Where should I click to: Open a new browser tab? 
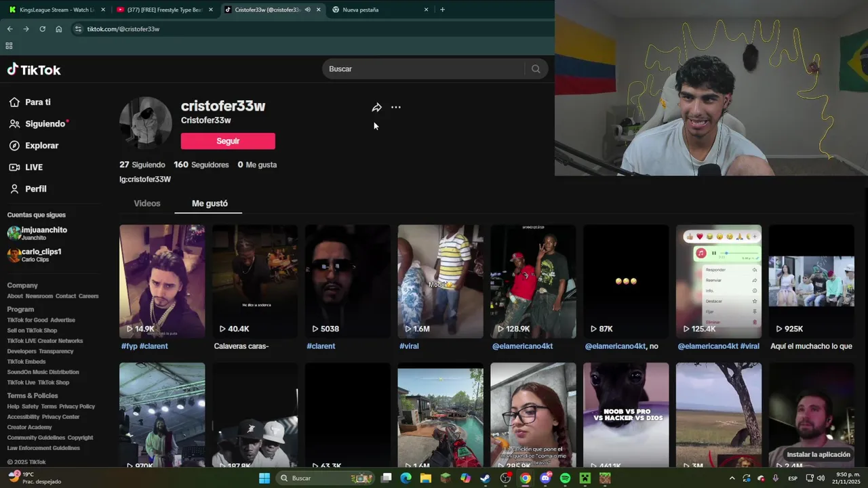442,9
